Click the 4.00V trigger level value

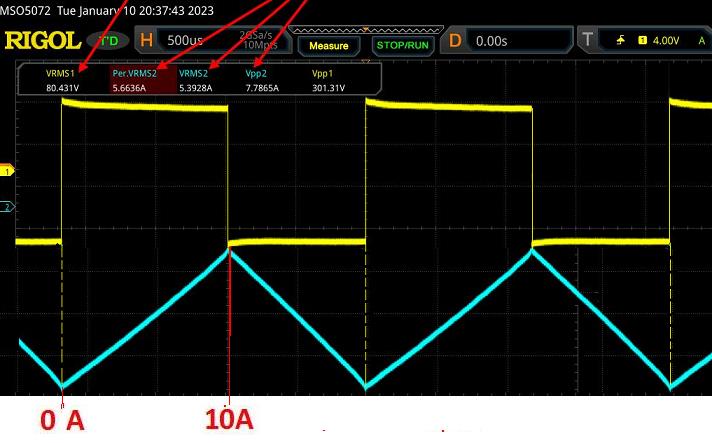click(665, 41)
